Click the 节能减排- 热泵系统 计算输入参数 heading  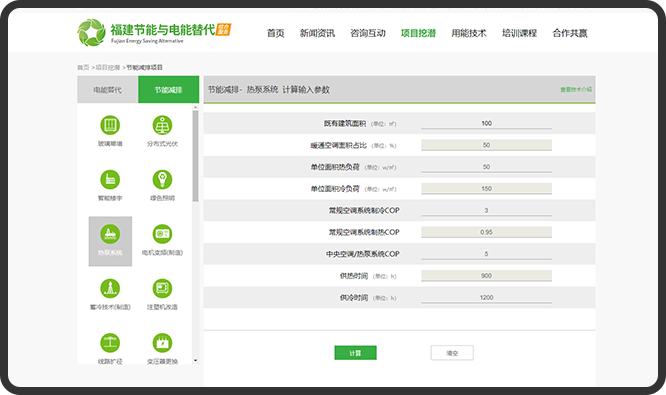(268, 90)
